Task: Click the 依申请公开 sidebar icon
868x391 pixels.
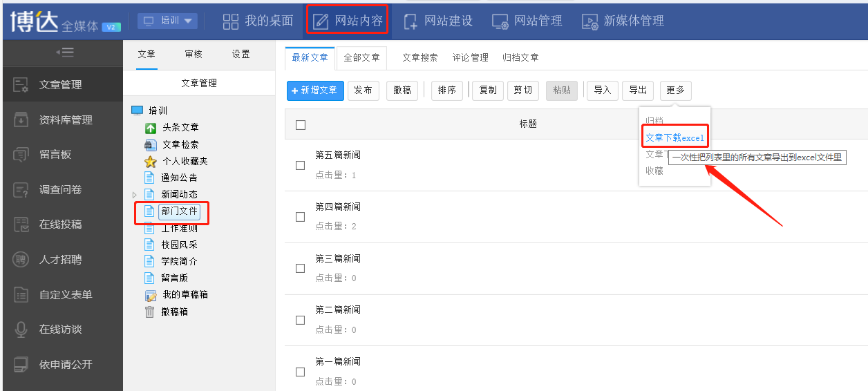Action: [21, 364]
